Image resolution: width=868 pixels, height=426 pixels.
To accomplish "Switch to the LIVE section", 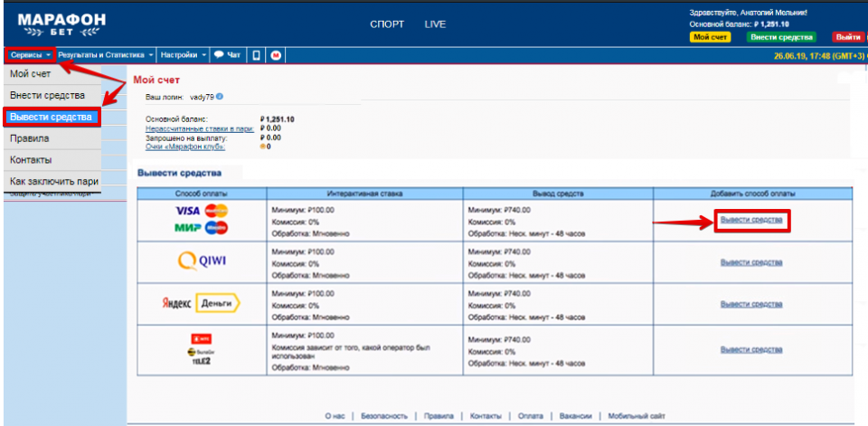I will click(435, 24).
